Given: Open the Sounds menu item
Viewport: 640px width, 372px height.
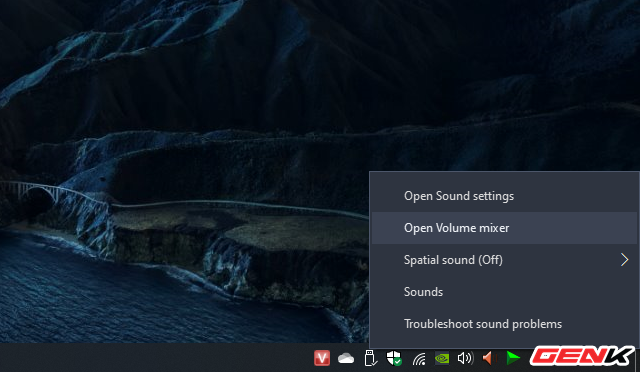Looking at the screenshot, I should (x=505, y=292).
